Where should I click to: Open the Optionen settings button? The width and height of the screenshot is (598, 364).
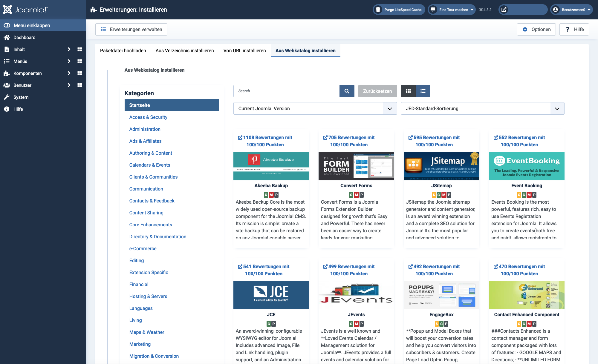536,29
